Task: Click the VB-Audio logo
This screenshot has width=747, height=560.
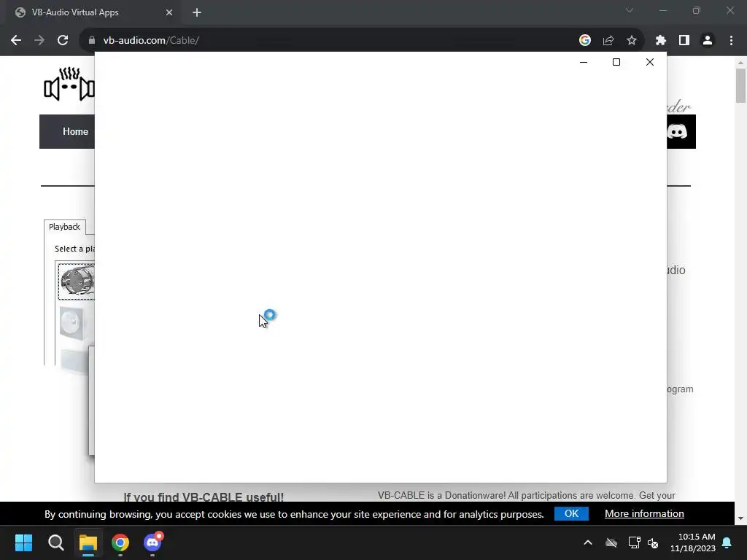Action: pyautogui.click(x=69, y=84)
